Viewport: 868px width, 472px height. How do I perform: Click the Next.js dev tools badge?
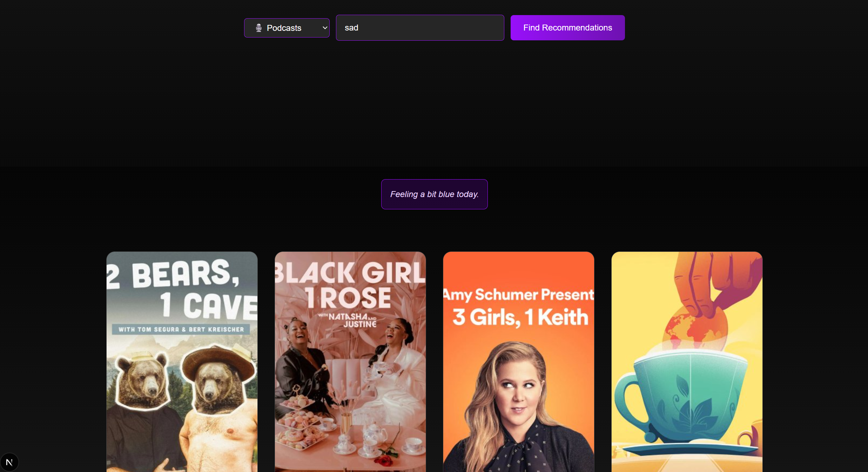[9, 462]
